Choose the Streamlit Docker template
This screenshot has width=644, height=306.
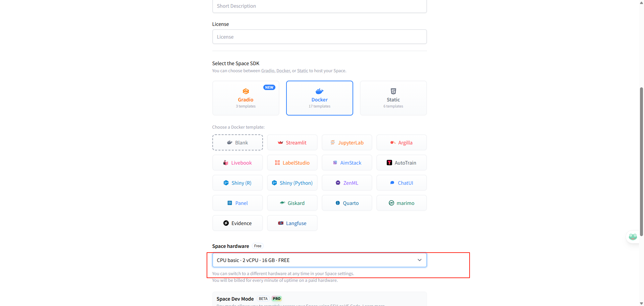292,143
